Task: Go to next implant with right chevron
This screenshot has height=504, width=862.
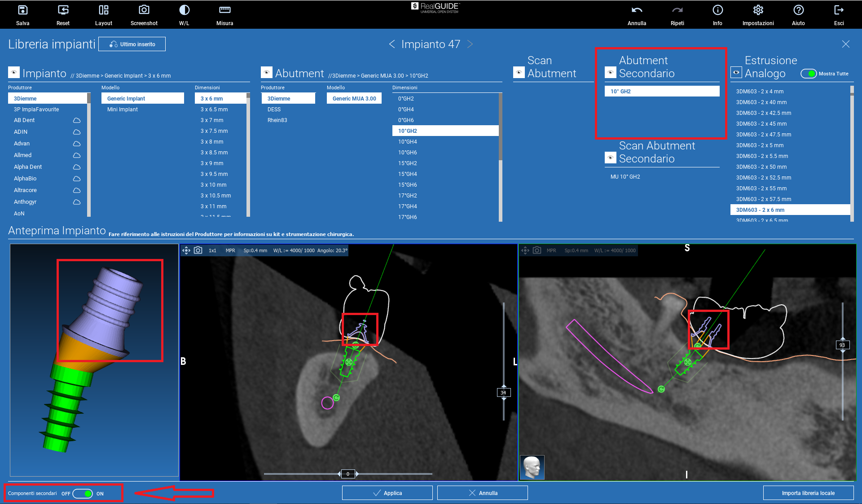Action: [470, 44]
